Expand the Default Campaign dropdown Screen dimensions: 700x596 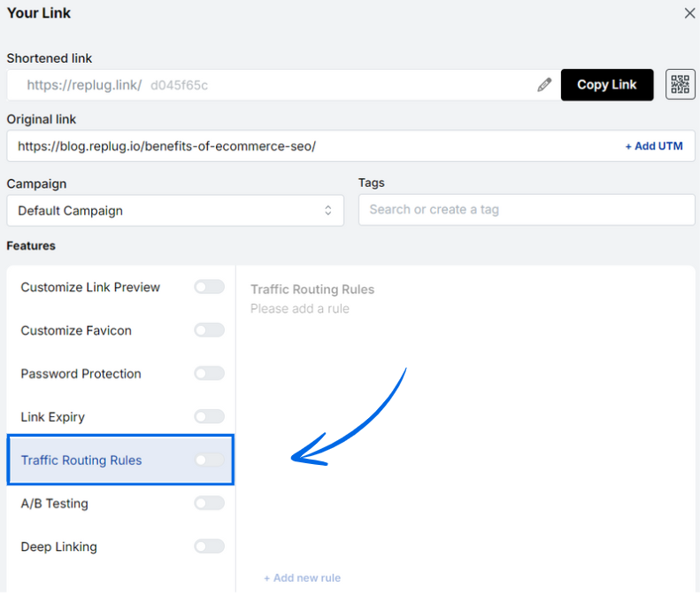(x=174, y=211)
